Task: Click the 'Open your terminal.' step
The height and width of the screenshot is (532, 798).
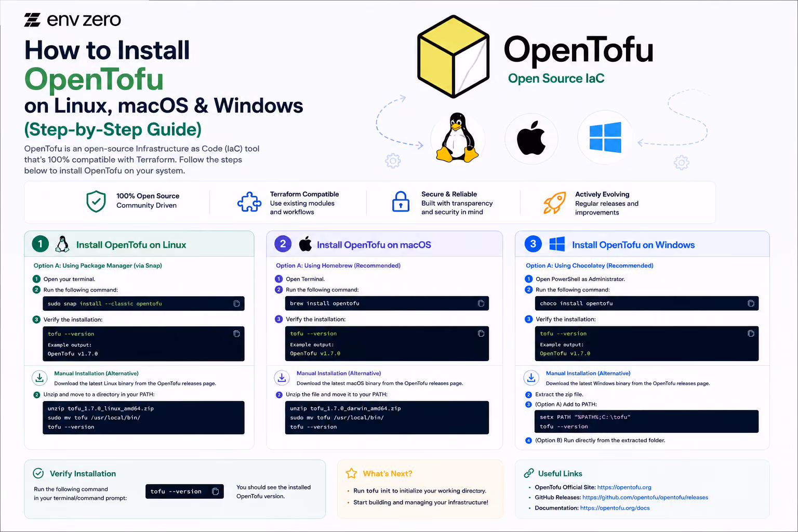Action: coord(69,279)
